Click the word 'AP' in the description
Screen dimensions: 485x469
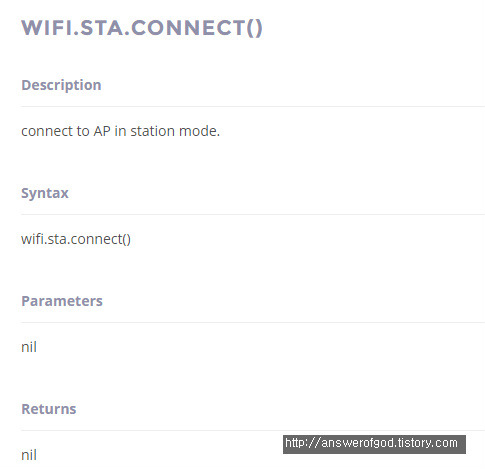102,131
